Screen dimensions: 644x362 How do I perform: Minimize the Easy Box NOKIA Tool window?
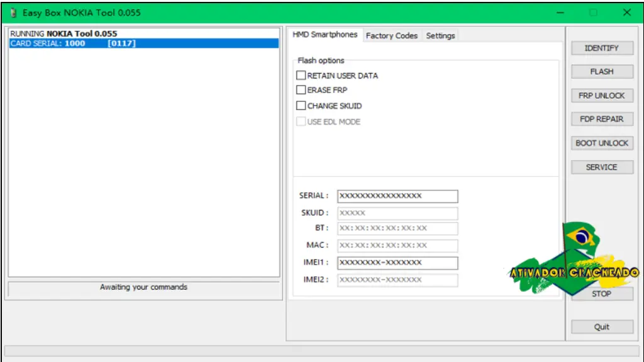coord(560,13)
